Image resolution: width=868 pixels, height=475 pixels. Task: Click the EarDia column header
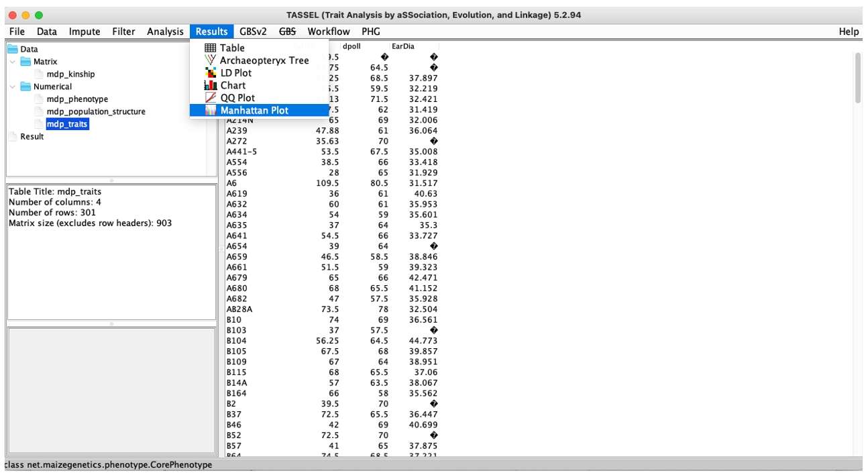pyautogui.click(x=414, y=46)
